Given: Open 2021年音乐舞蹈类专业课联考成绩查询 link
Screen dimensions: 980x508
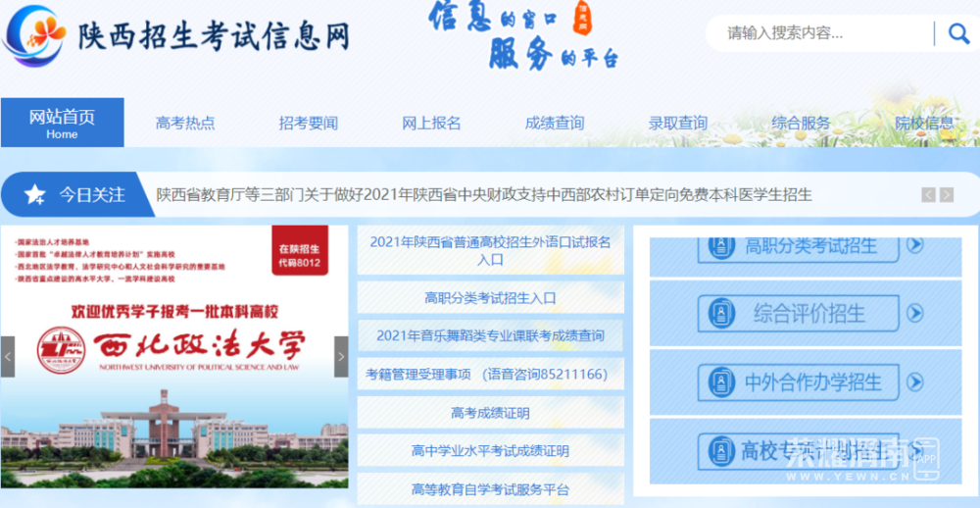Looking at the screenshot, I should click(x=490, y=335).
